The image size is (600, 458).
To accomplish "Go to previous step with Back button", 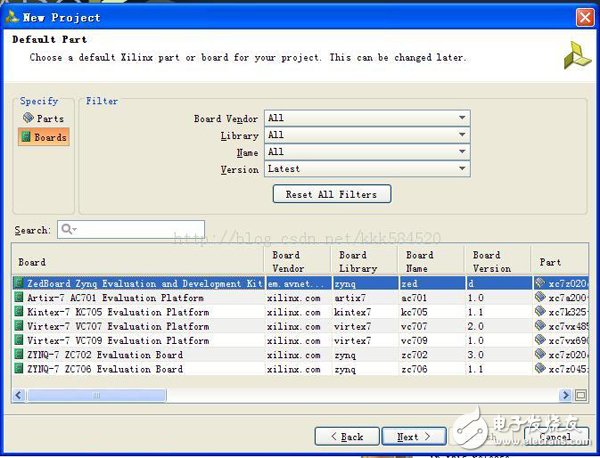I will point(346,437).
